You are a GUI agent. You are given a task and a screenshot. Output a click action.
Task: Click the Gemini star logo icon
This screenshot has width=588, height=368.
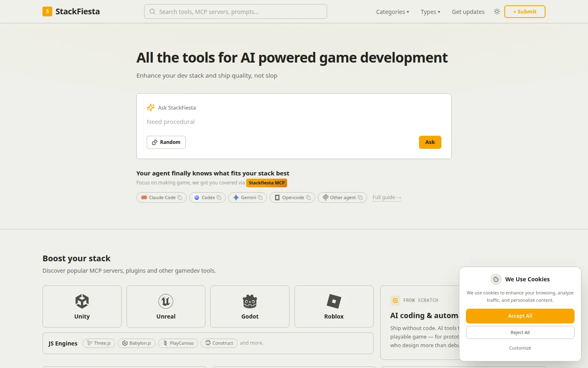coord(236,197)
